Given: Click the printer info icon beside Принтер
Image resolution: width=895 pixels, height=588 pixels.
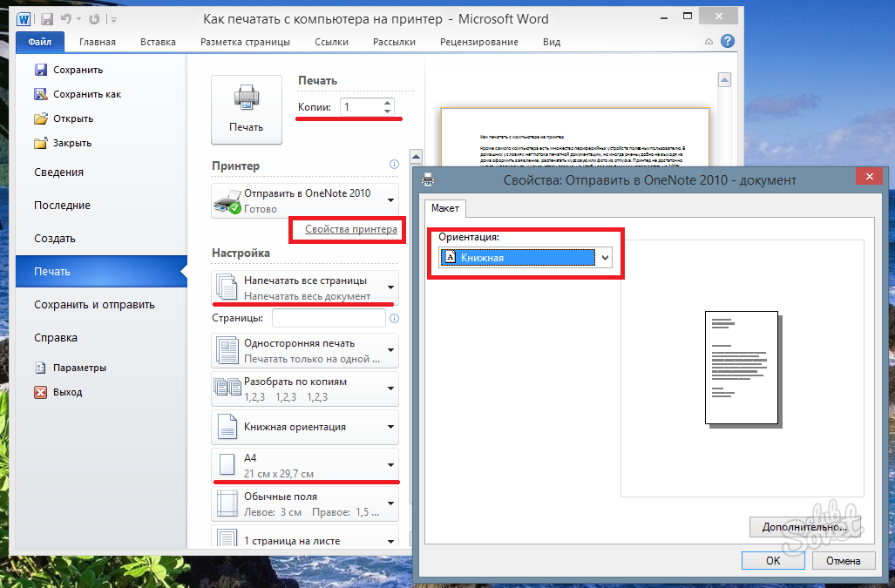Looking at the screenshot, I should click(394, 165).
